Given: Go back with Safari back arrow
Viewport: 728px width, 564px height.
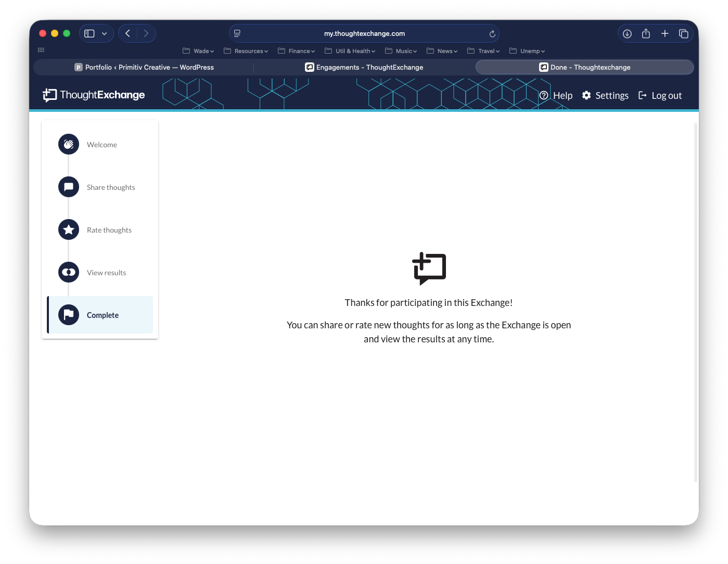Looking at the screenshot, I should coord(127,33).
